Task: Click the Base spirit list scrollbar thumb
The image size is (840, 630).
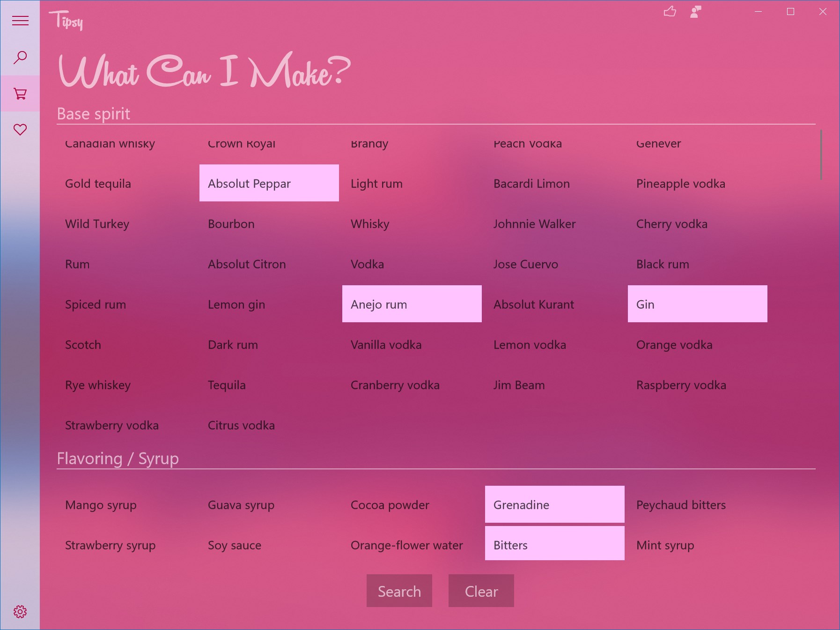Action: (821, 155)
